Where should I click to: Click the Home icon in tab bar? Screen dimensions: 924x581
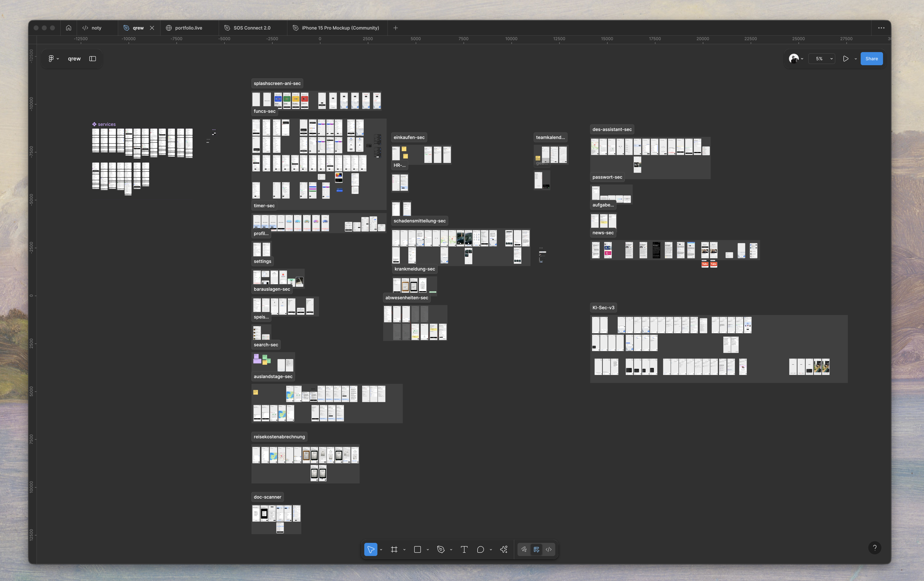68,28
